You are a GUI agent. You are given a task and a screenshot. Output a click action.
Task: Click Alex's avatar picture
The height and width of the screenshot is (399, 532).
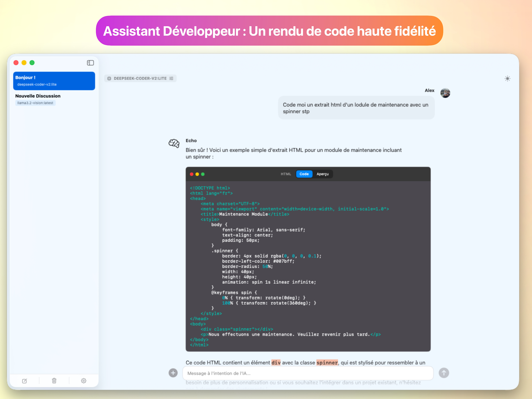[445, 93]
